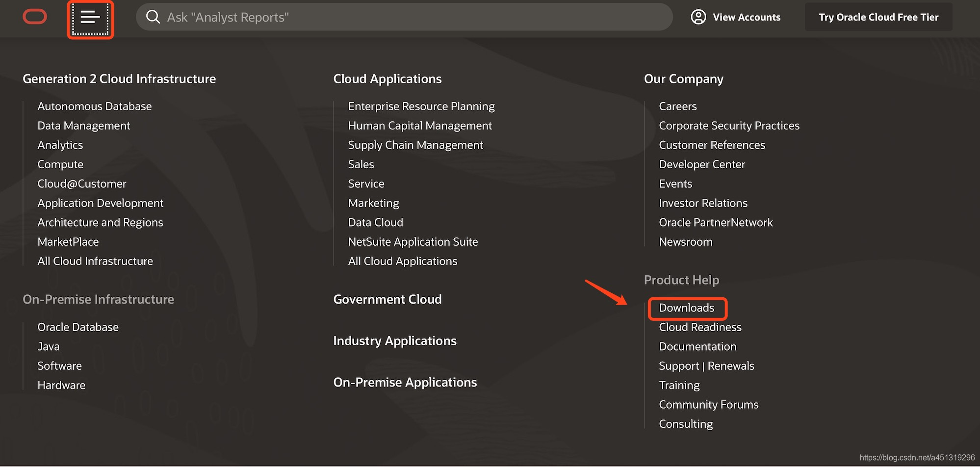Click the NetSuite Application Suite link
980x467 pixels.
413,242
